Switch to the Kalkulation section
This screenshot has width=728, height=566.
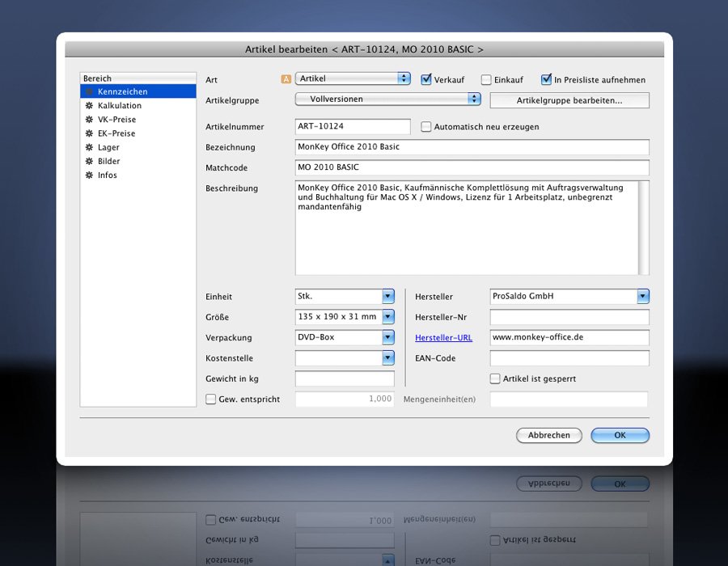138,105
